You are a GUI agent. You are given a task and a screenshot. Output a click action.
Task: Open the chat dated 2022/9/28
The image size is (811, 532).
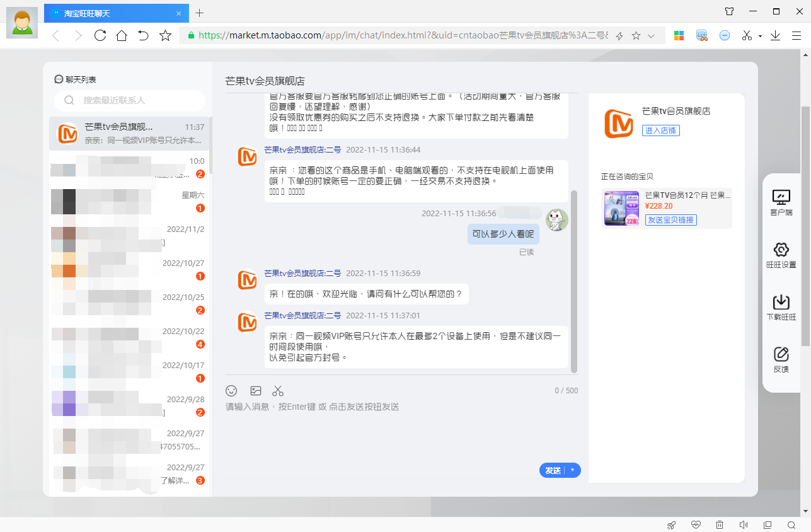(x=129, y=406)
